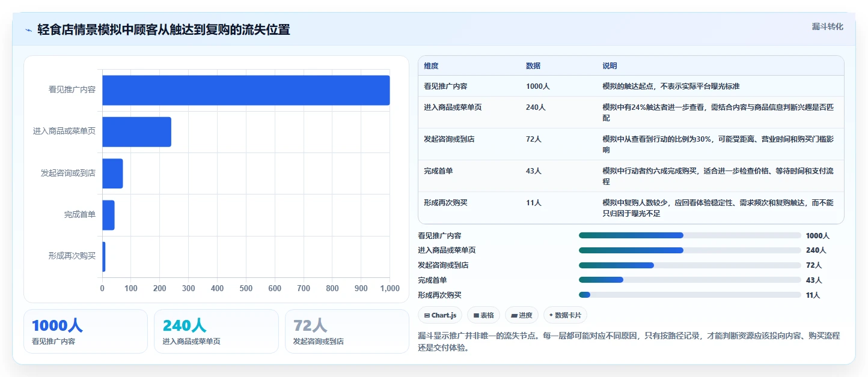Image resolution: width=868 pixels, height=377 pixels.
Task: Click the x-axis tick 500
Action: (246, 289)
